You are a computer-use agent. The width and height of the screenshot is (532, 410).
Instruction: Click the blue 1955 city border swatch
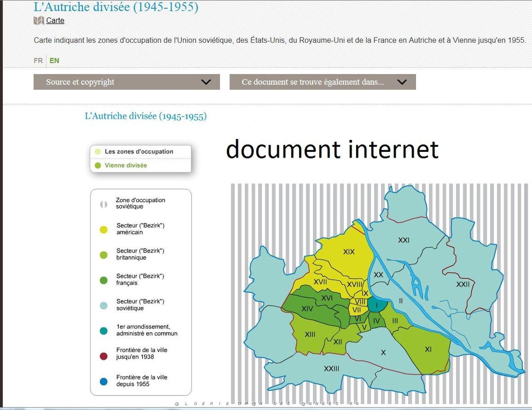click(103, 382)
